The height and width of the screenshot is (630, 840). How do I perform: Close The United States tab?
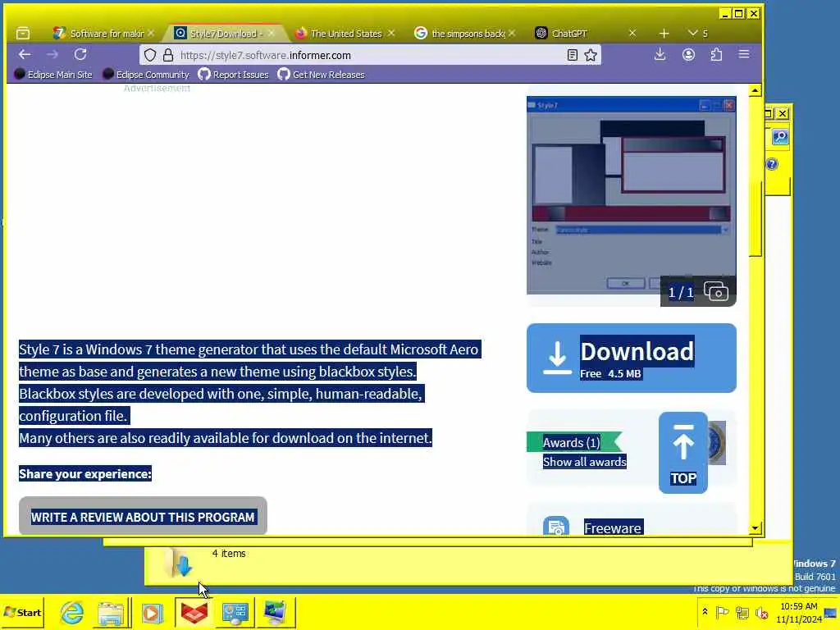(391, 33)
